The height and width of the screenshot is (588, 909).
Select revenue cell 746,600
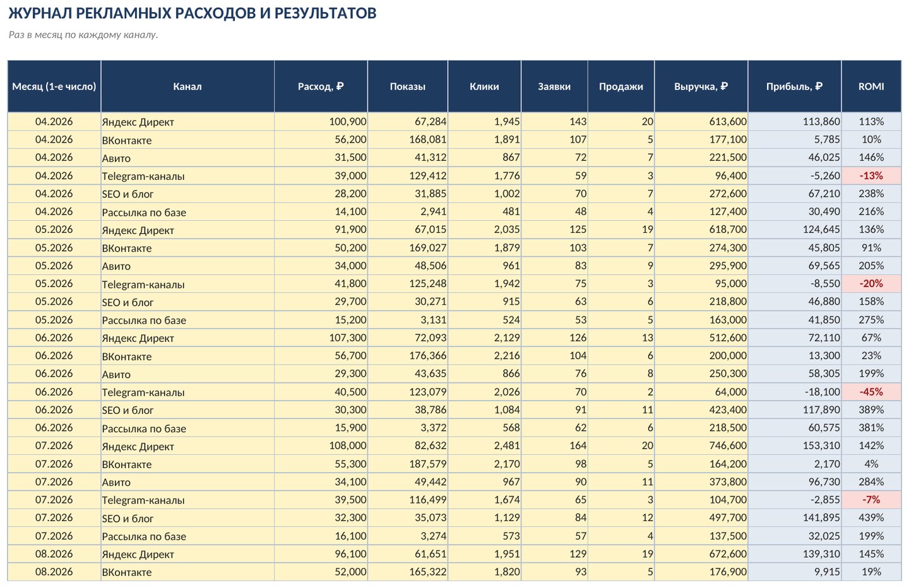pyautogui.click(x=701, y=446)
